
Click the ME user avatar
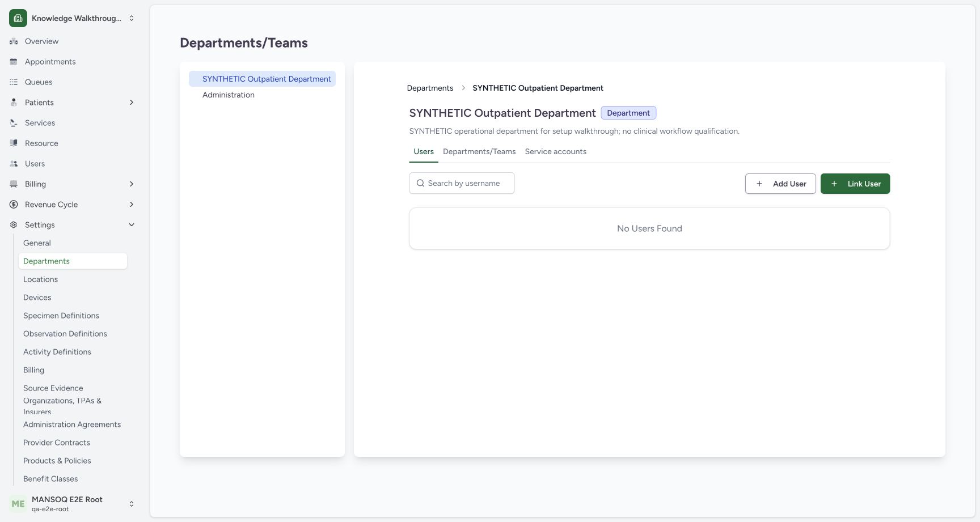(18, 504)
